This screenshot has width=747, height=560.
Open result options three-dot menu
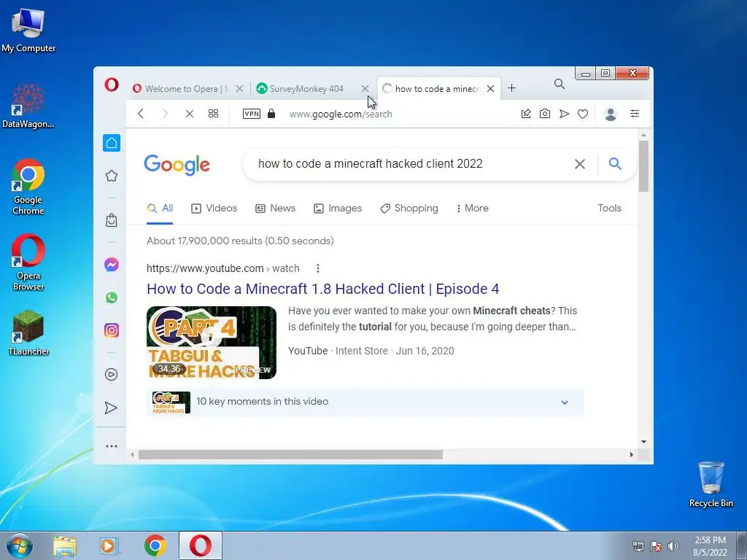[318, 268]
